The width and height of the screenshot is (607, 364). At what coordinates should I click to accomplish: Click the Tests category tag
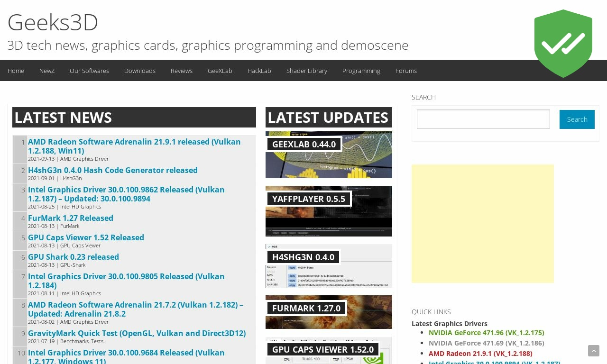coord(97,341)
